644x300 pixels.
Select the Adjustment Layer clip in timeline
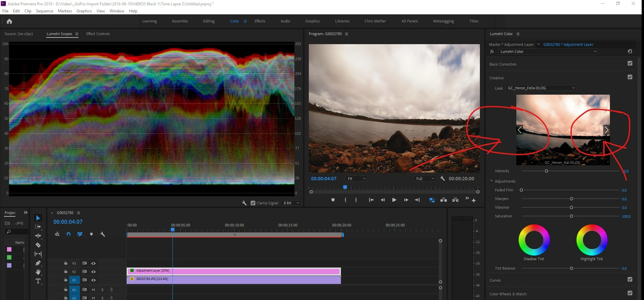click(x=234, y=271)
